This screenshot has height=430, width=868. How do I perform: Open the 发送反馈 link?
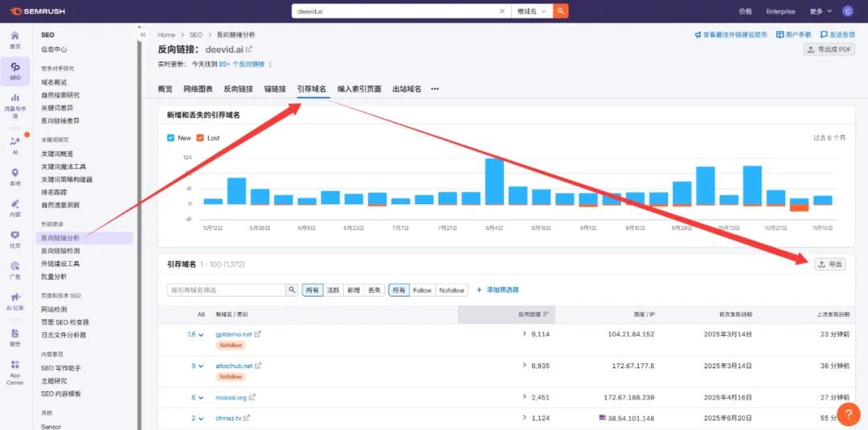(x=837, y=35)
